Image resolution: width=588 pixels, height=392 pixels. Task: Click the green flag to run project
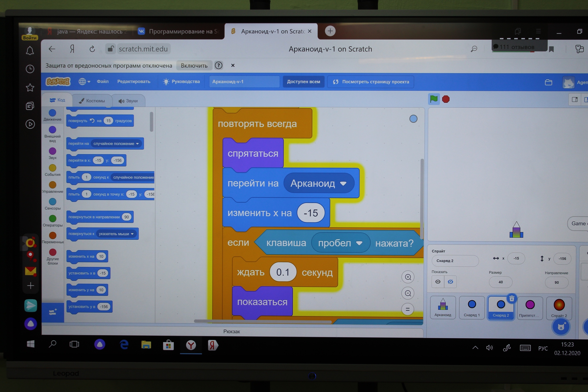434,99
